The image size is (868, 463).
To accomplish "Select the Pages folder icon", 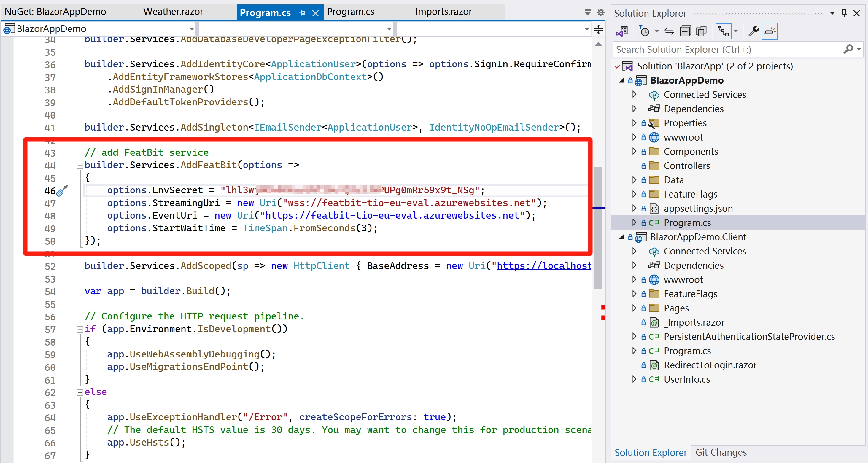I will coord(654,308).
